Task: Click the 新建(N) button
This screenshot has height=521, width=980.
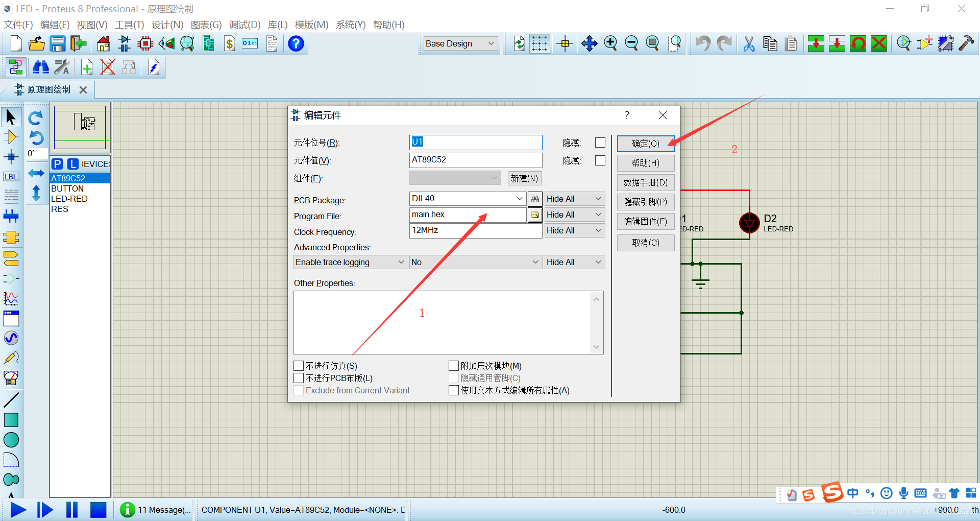Action: (524, 178)
